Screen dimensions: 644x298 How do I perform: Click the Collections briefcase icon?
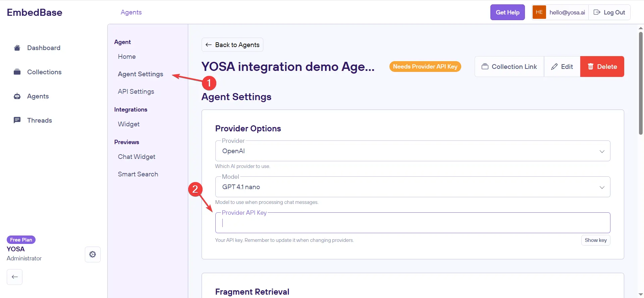[x=17, y=72]
